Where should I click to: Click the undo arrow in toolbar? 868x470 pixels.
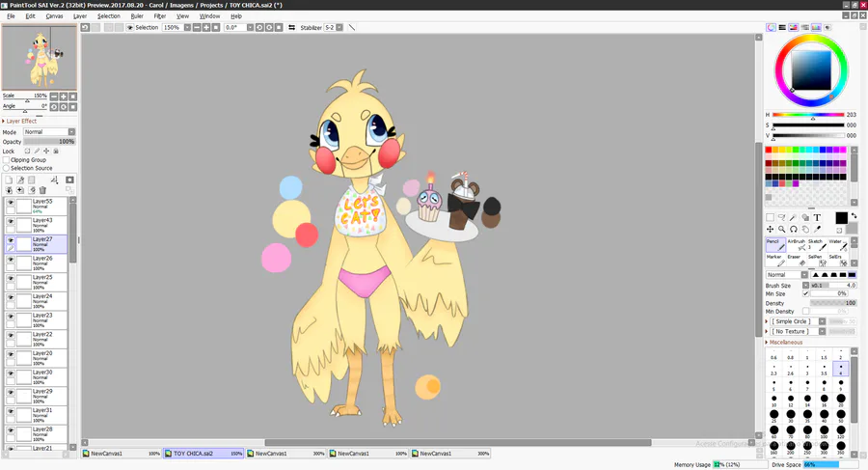click(85, 27)
